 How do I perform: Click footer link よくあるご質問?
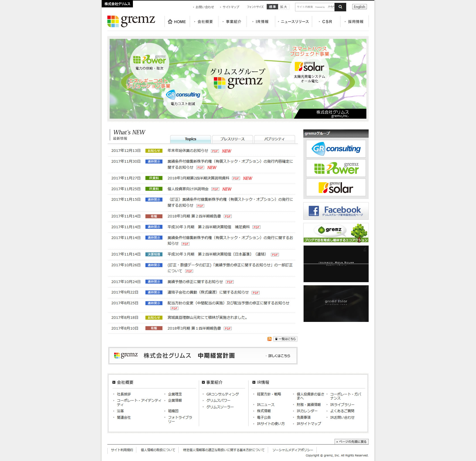(342, 411)
